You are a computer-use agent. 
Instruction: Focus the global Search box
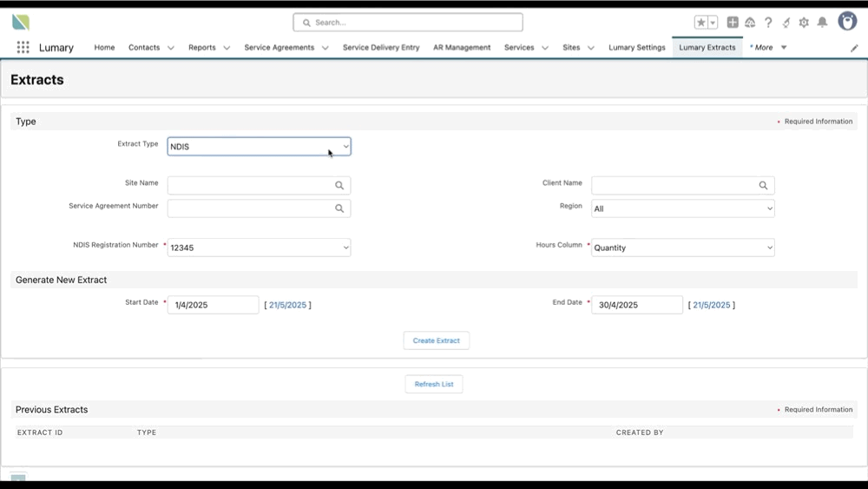408,23
